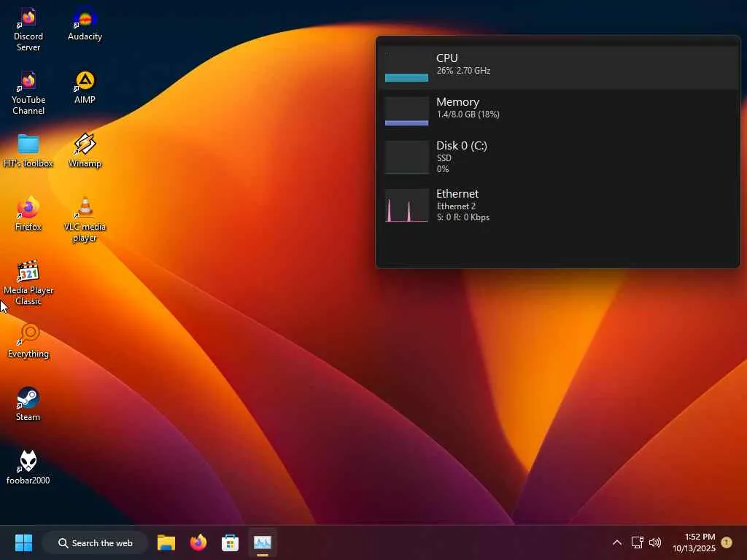Viewport: 747px width, 560px height.
Task: Click the Memory usage mini graph
Action: [x=406, y=111]
